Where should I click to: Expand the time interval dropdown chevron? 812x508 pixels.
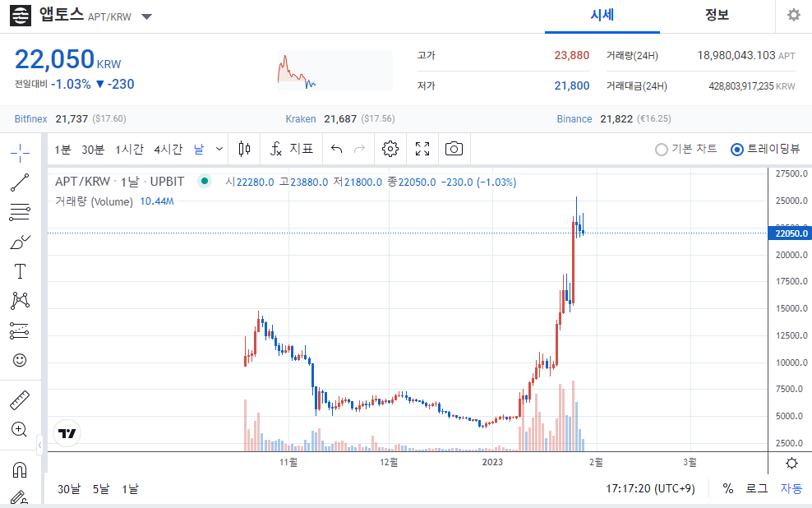click(219, 149)
